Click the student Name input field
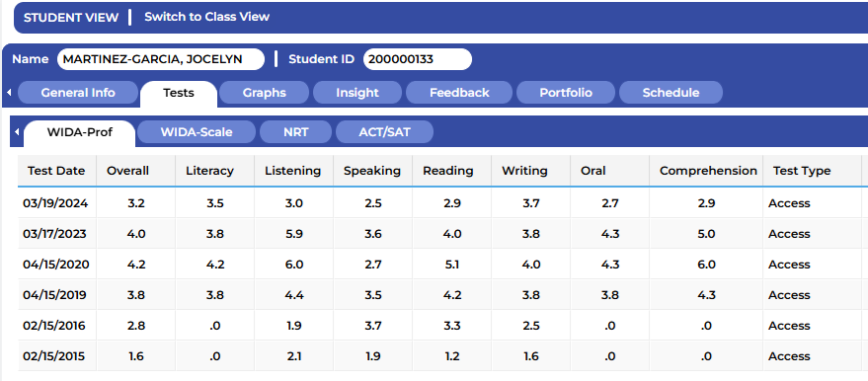 (161, 59)
